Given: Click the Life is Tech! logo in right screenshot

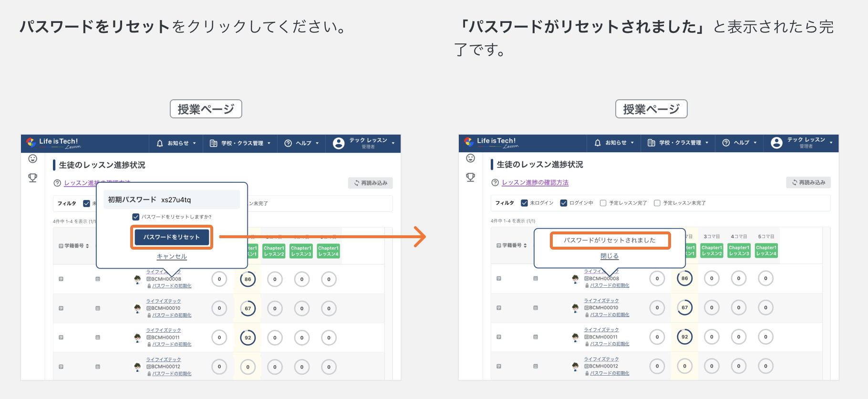Looking at the screenshot, I should pyautogui.click(x=491, y=142).
